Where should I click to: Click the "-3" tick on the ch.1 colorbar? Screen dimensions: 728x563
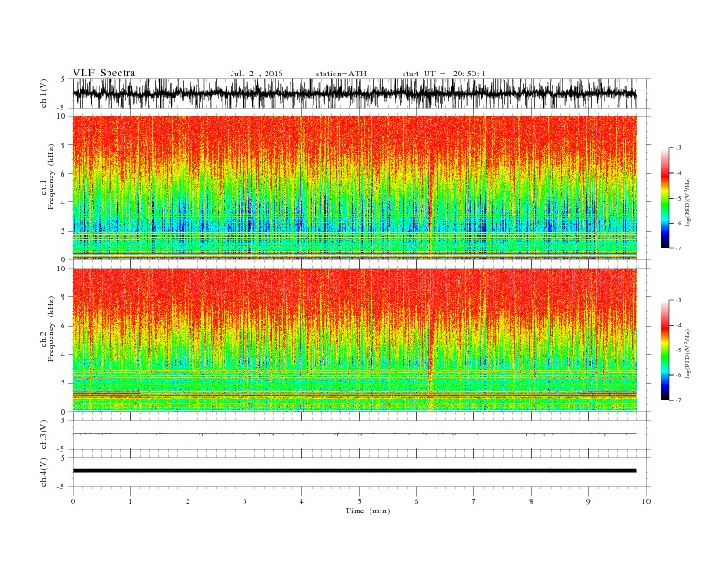(677, 148)
